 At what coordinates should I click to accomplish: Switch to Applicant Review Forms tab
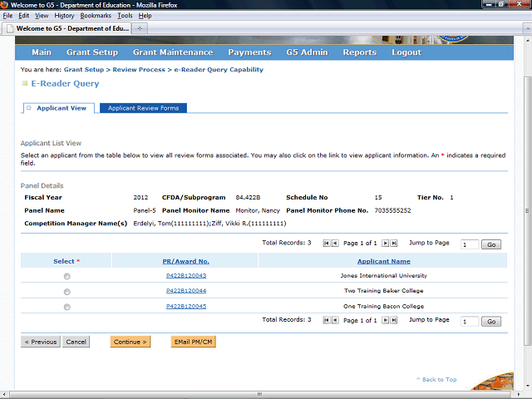(x=143, y=108)
